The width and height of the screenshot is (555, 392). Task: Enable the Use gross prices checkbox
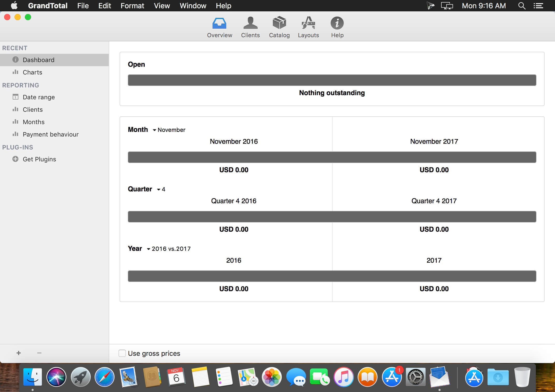(122, 353)
